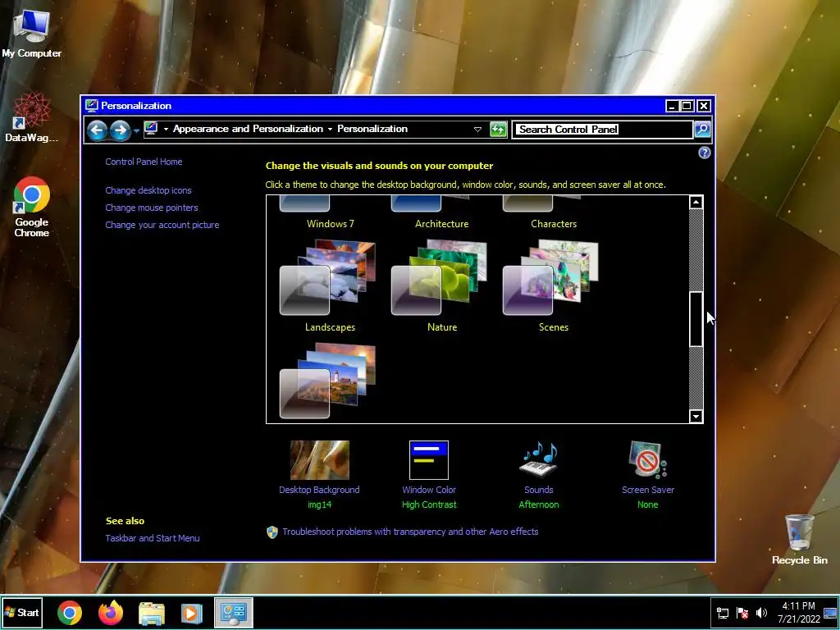Apply the Scenes theme
840x630 pixels.
click(554, 286)
